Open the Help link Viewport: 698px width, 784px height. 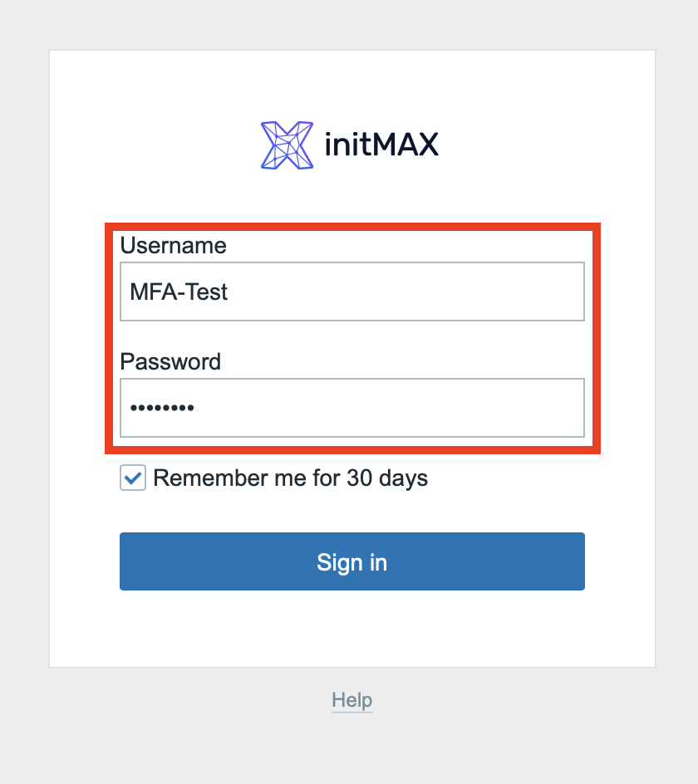(x=351, y=700)
